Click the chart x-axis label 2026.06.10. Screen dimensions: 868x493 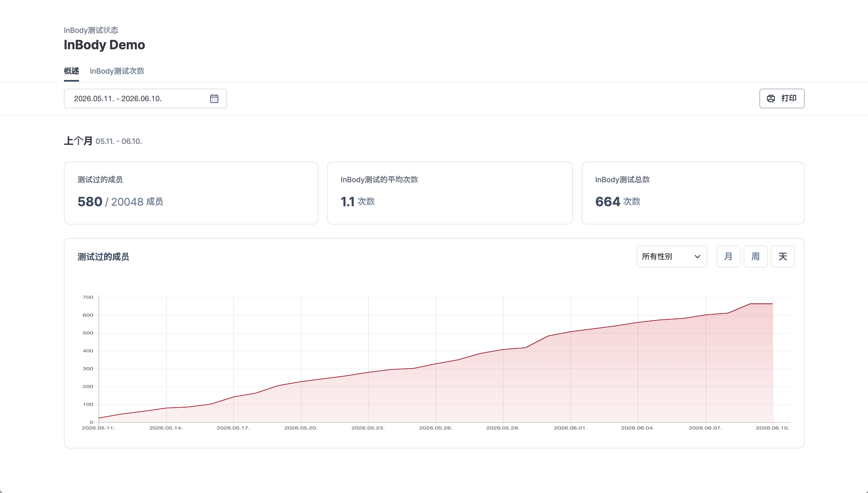(773, 428)
